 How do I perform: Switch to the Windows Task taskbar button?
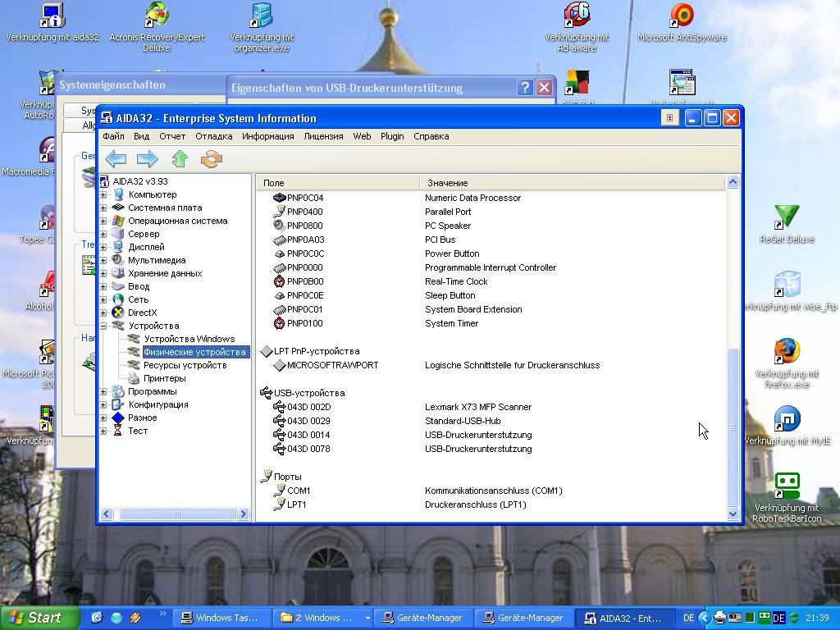click(x=221, y=618)
